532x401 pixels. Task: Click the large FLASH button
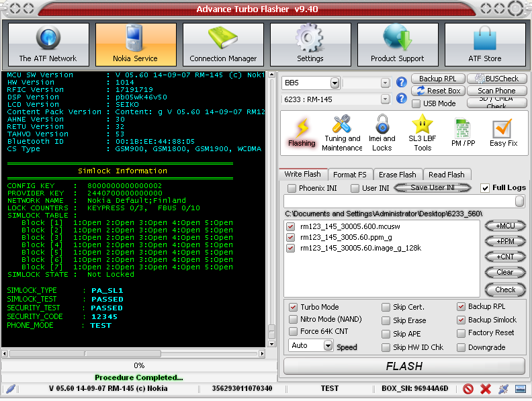click(x=404, y=366)
